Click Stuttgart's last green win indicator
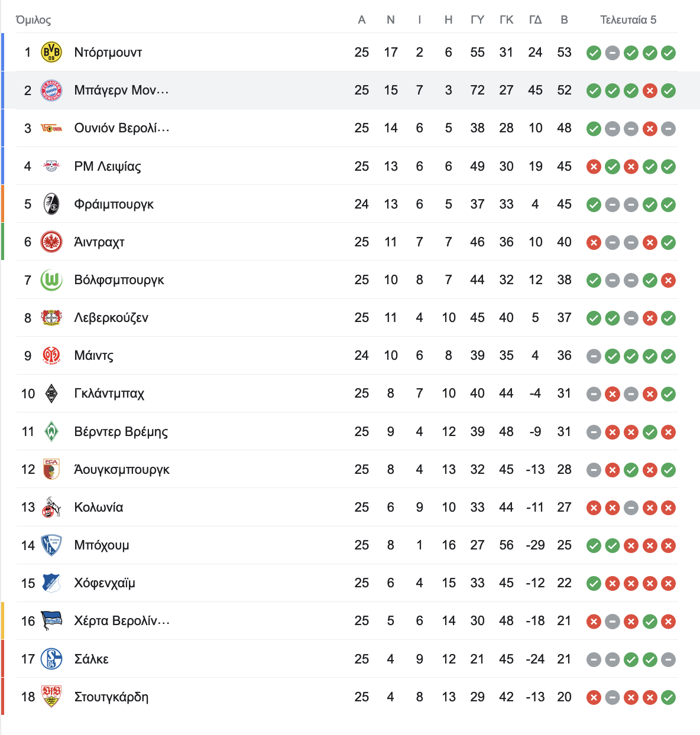Viewport: 700px width, 735px height. click(668, 697)
